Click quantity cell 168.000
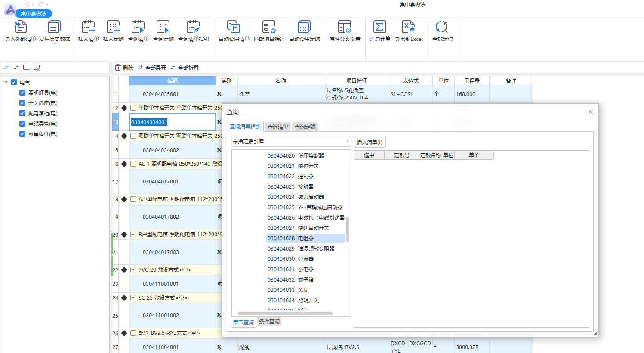The height and width of the screenshot is (353, 644). (x=472, y=94)
